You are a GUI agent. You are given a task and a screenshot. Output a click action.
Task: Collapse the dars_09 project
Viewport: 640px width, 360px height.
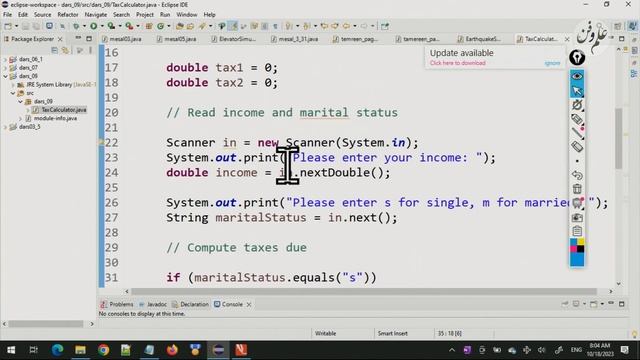[5, 76]
